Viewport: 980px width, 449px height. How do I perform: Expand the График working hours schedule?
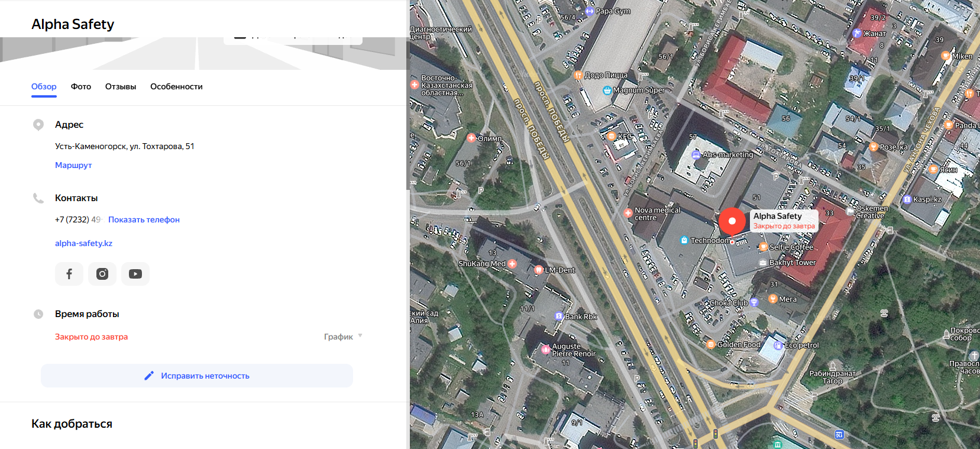(x=343, y=337)
